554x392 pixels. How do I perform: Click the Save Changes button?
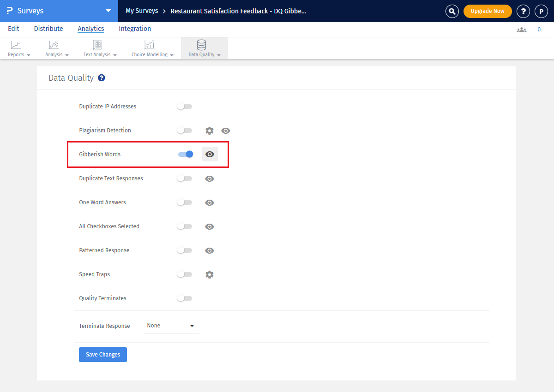(103, 355)
